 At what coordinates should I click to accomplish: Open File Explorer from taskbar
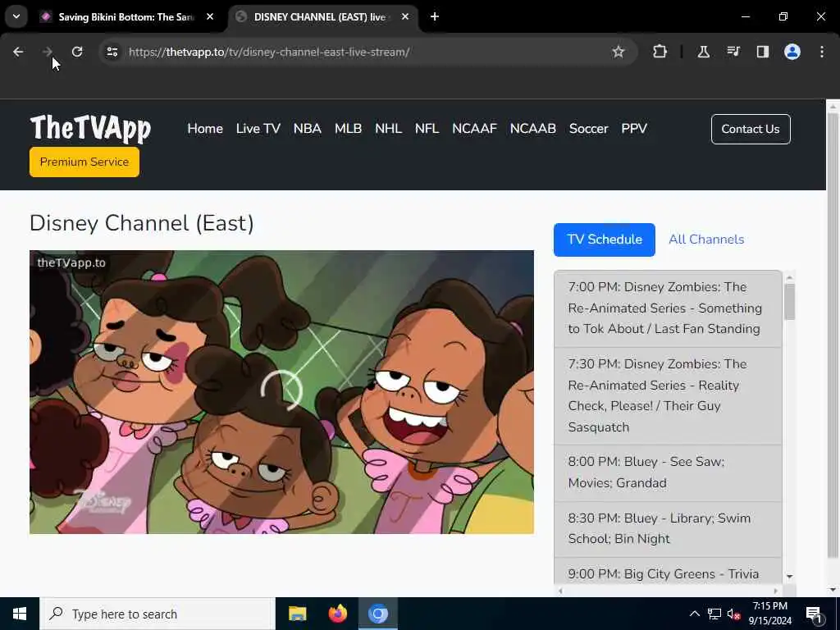[x=297, y=614]
